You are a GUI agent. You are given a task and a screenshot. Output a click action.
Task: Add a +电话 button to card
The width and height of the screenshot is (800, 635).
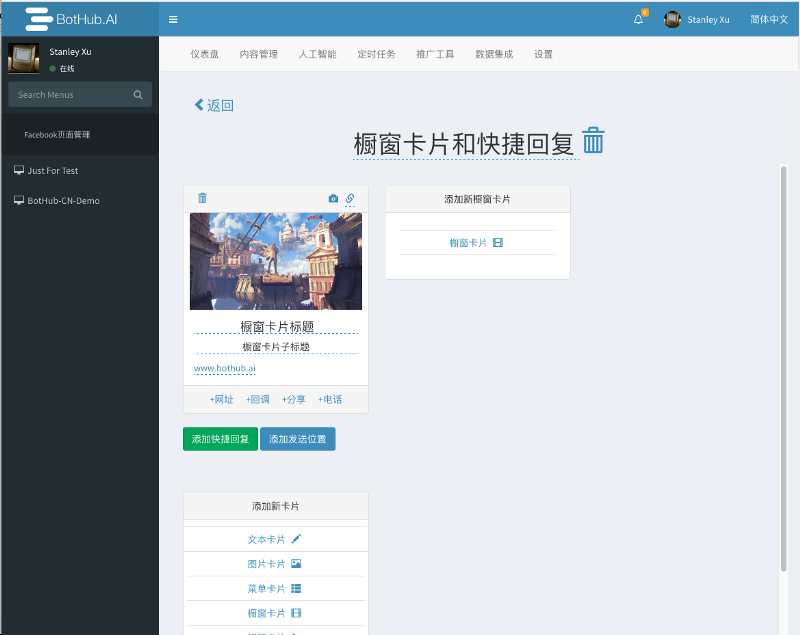tap(330, 399)
